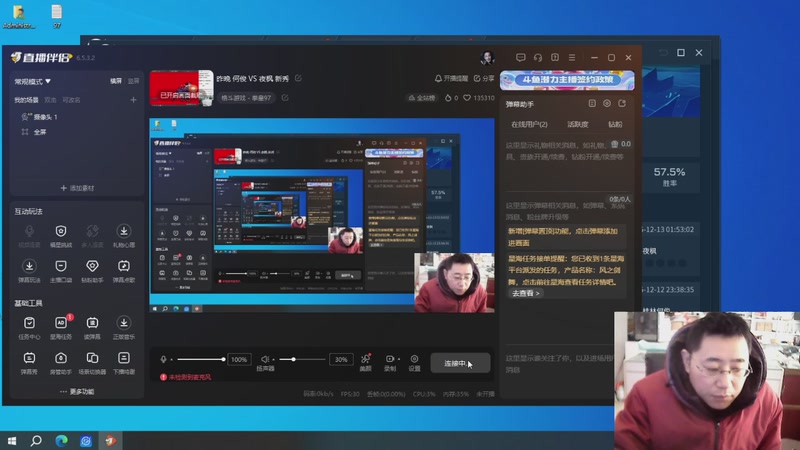
Task: Open the 场景切换器 scene switcher tool
Action: click(92, 363)
